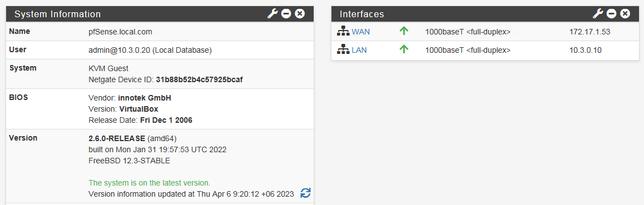The width and height of the screenshot is (644, 205).
Task: Collapse the System Information widget
Action: [286, 14]
